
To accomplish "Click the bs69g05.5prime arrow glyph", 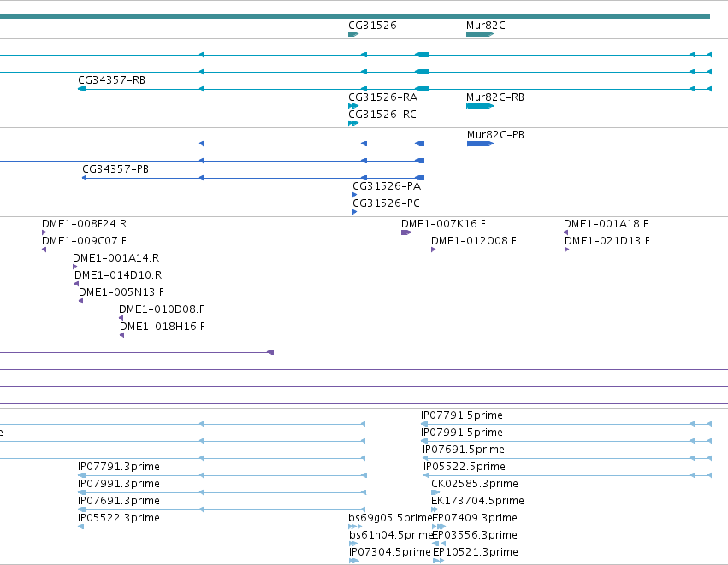I will (x=355, y=527).
